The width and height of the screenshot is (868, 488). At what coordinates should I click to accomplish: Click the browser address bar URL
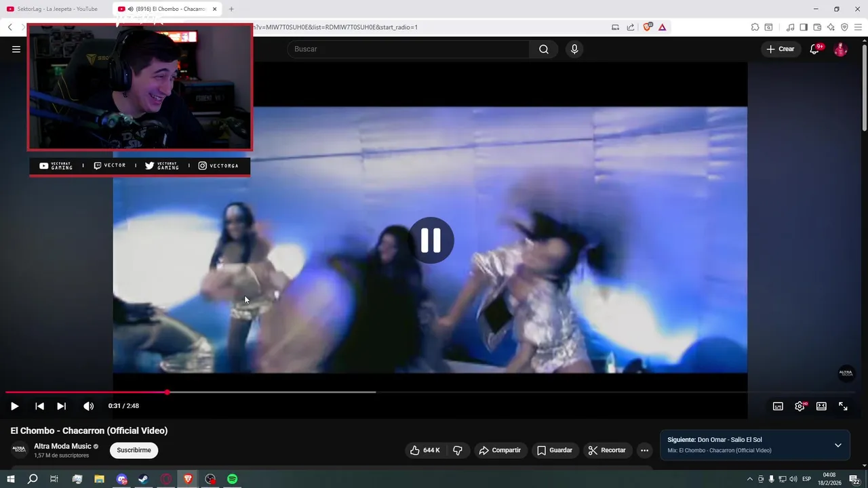[x=336, y=27]
